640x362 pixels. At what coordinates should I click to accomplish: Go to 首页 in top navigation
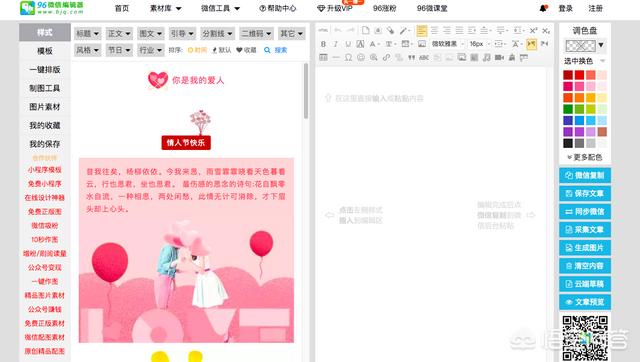click(122, 8)
